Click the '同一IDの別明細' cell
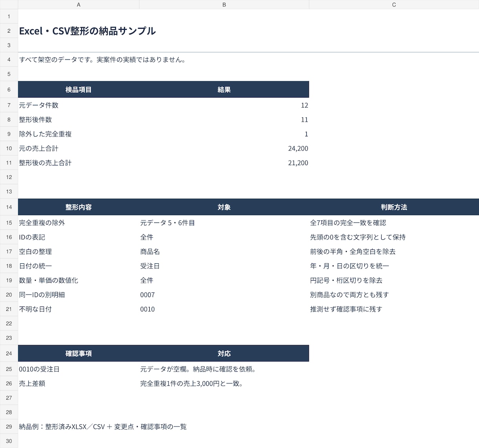479x448 pixels. pos(79,295)
